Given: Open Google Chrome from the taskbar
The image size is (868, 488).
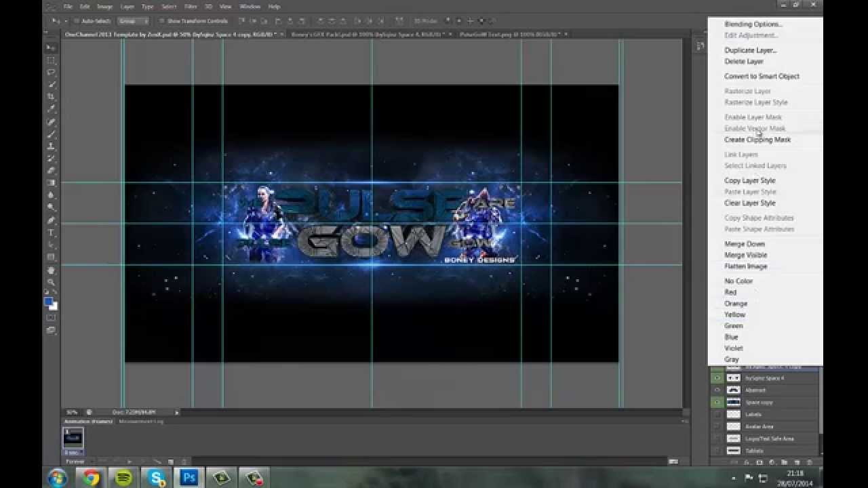Looking at the screenshot, I should click(x=90, y=478).
